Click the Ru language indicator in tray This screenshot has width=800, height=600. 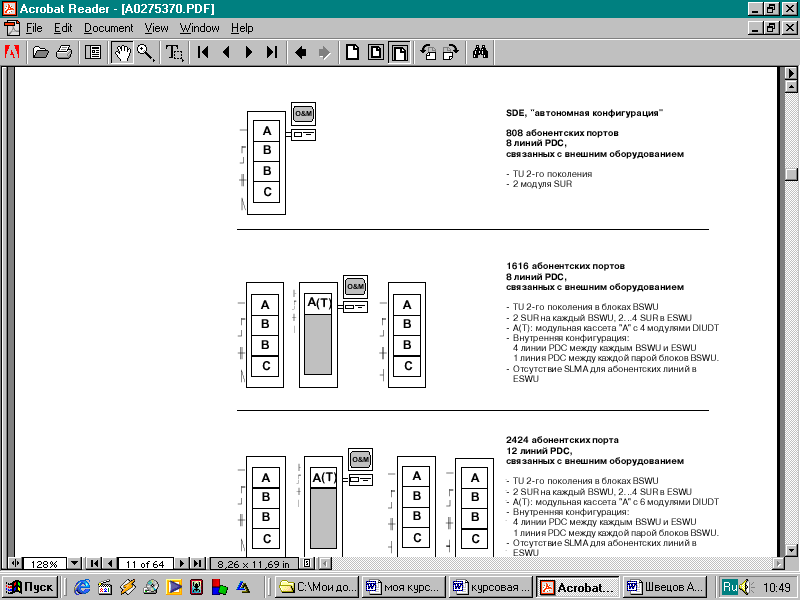point(730,587)
